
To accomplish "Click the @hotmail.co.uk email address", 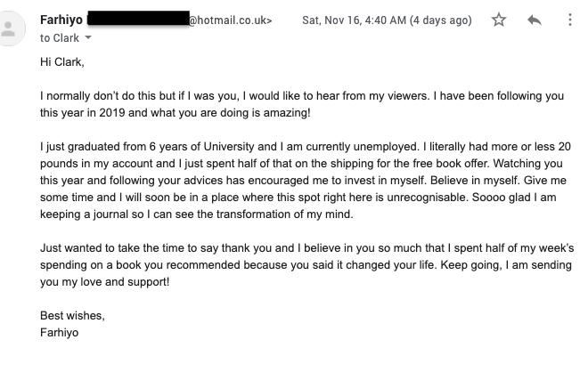I will pyautogui.click(x=230, y=20).
